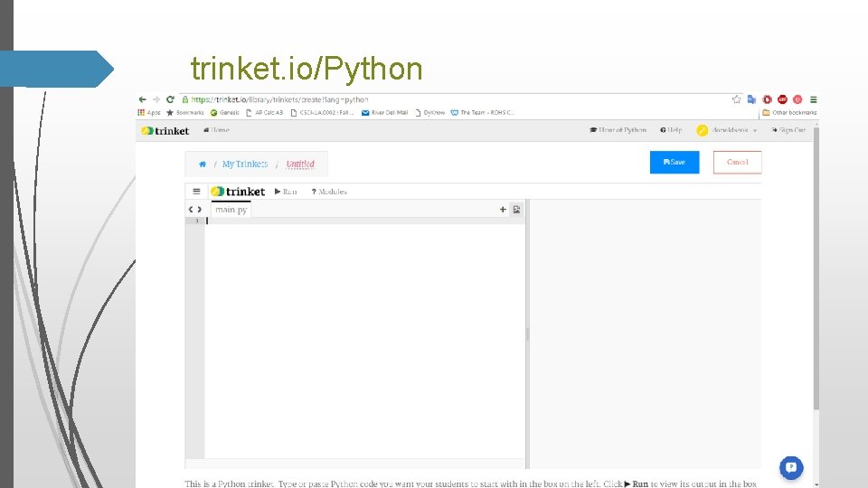The width and height of the screenshot is (868, 488).
Task: Run the Python code
Action: [x=286, y=192]
